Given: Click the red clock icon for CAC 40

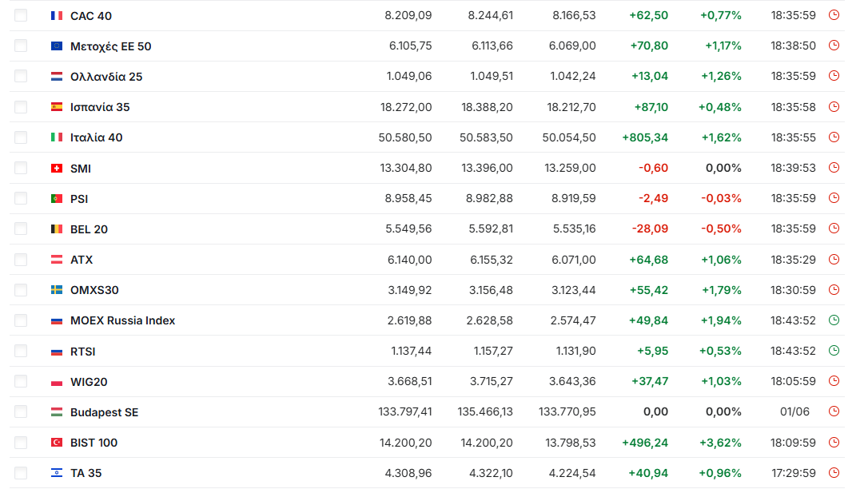Looking at the screenshot, I should tap(834, 15).
